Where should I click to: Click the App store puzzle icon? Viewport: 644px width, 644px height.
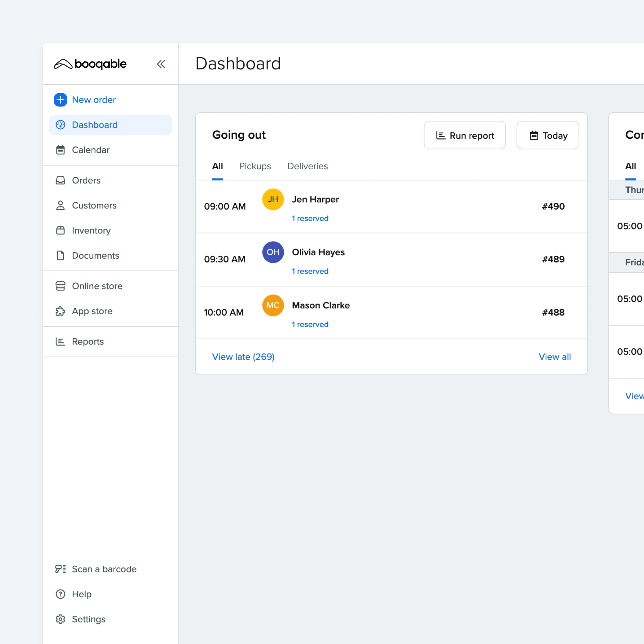click(60, 311)
